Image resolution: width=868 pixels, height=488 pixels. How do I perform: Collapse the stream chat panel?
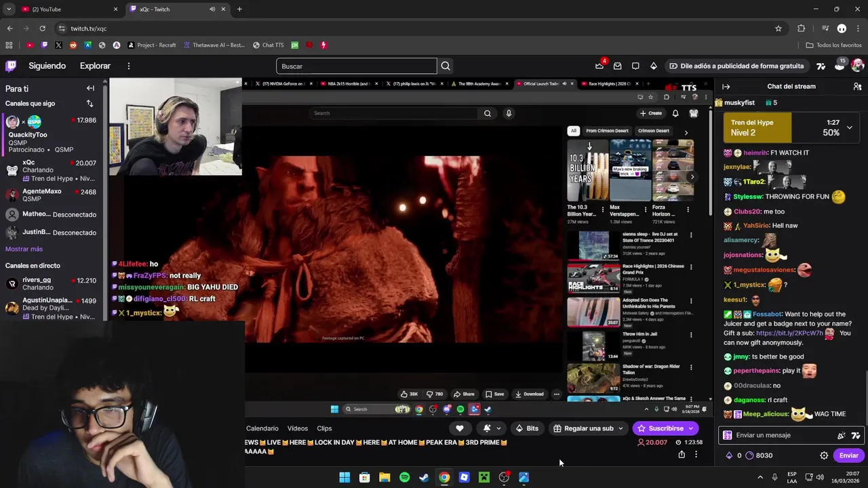726,87
